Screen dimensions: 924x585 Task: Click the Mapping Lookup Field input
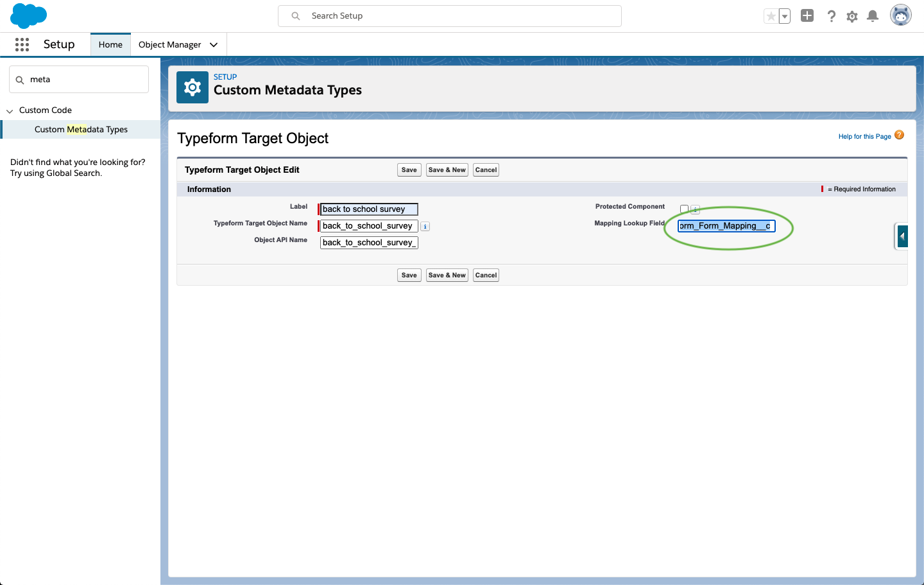[726, 226]
